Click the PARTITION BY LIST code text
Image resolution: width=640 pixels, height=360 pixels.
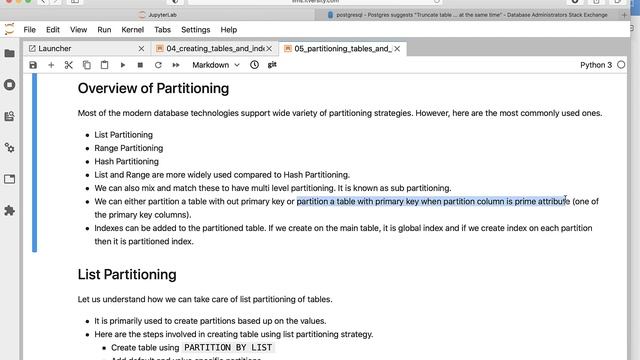pos(228,348)
